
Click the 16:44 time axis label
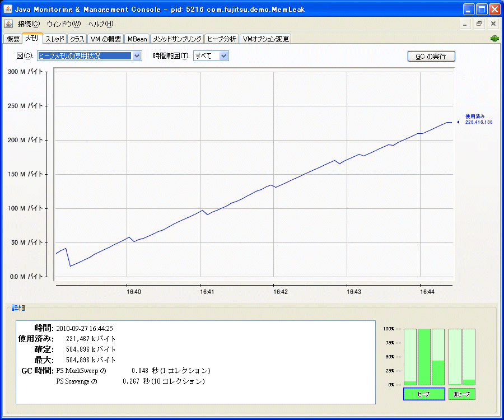coord(427,292)
